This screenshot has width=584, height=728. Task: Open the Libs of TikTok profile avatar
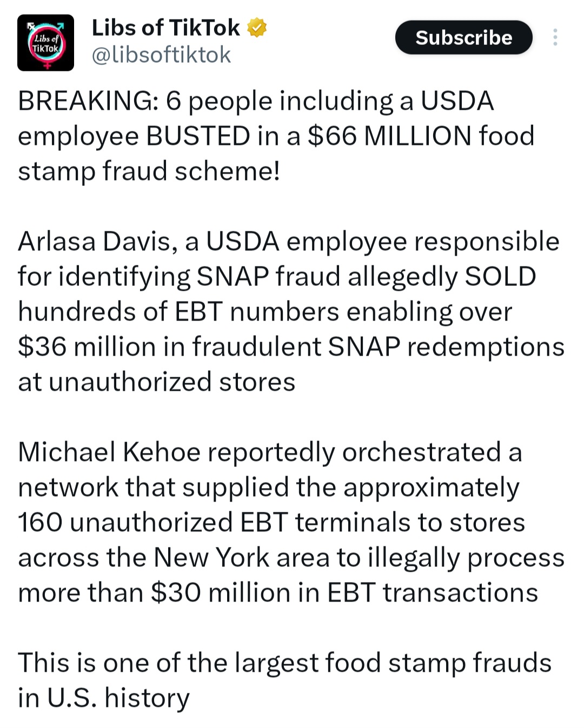click(x=45, y=43)
